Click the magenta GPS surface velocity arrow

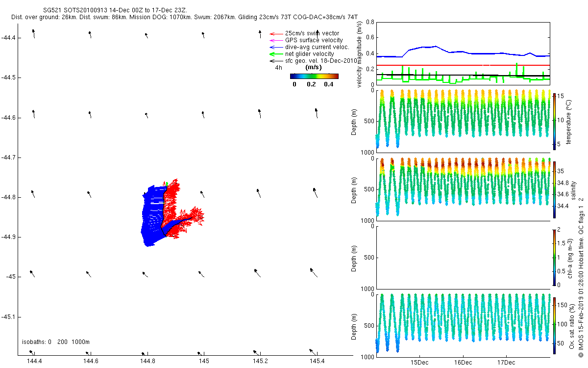coord(276,40)
